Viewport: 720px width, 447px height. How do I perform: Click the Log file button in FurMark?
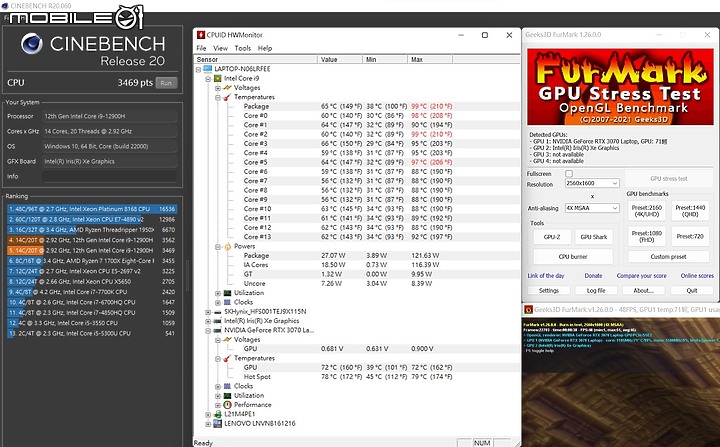pyautogui.click(x=596, y=291)
